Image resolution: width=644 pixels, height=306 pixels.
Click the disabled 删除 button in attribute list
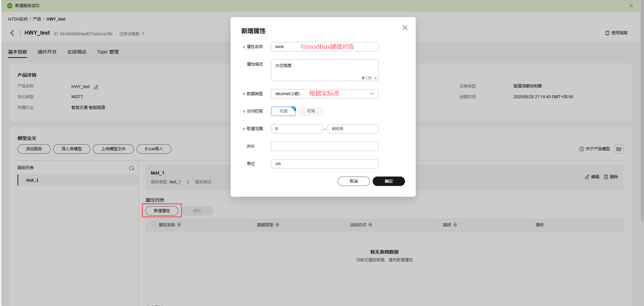(x=197, y=211)
